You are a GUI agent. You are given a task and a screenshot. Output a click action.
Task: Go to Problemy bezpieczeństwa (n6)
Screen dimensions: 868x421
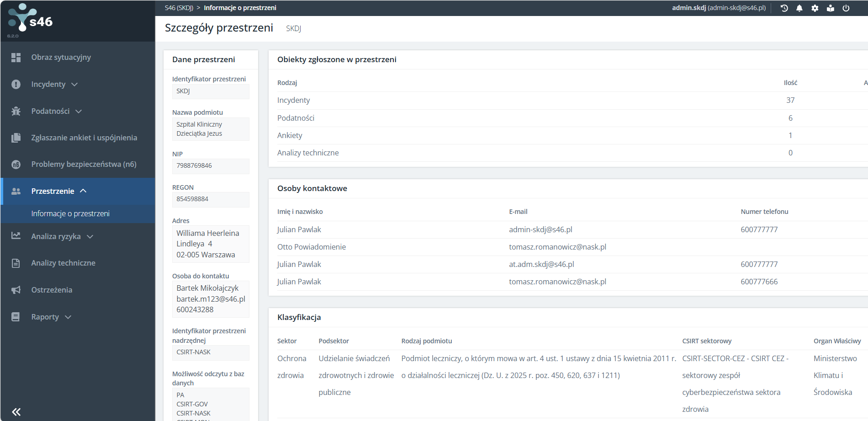point(84,164)
